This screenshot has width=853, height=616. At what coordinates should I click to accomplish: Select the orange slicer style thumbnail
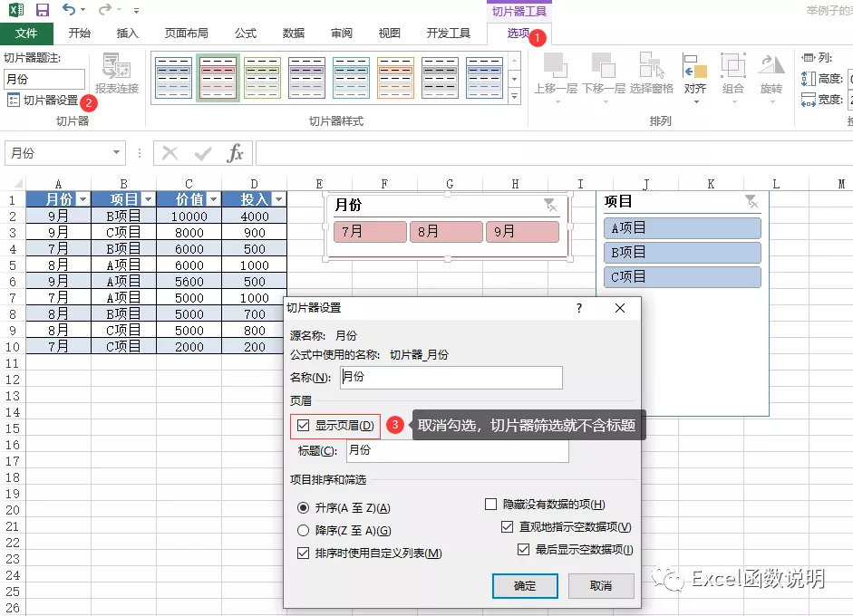(x=395, y=78)
